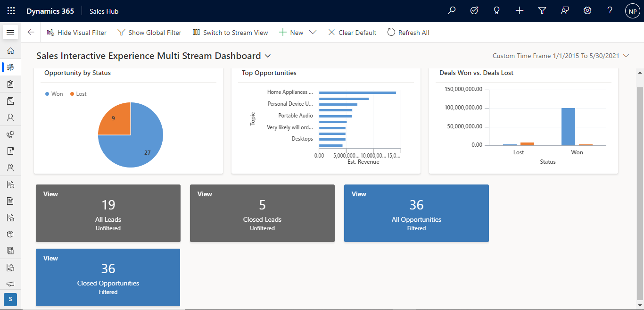
Task: Open the S area switcher at sidebar bottom
Action: coord(10,299)
